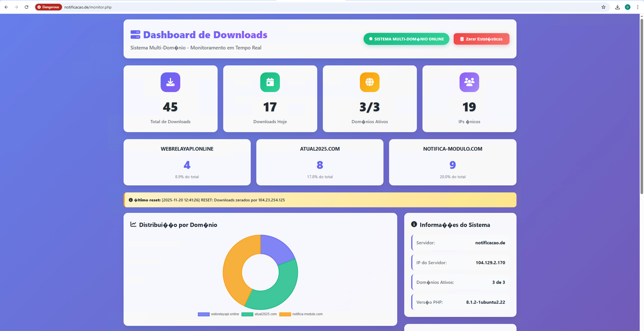
Task: Click the page vertical scrollbar
Action: pyautogui.click(x=641, y=104)
